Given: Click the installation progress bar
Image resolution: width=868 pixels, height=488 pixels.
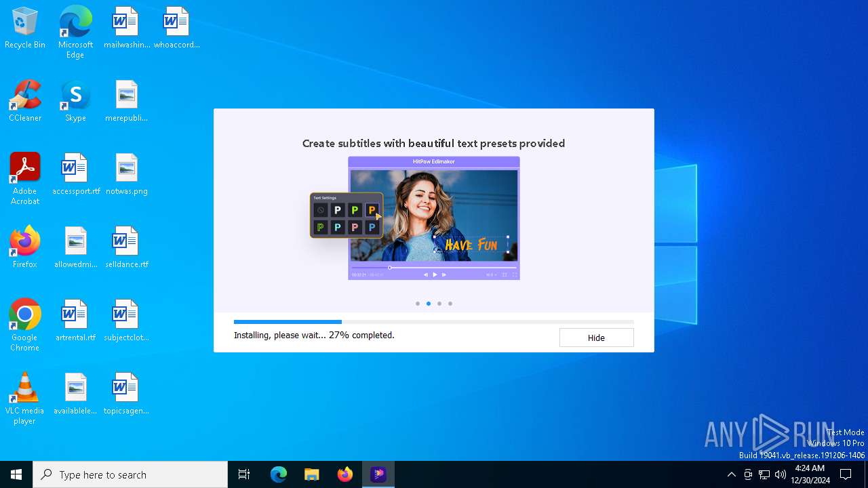Looking at the screenshot, I should pyautogui.click(x=434, y=322).
